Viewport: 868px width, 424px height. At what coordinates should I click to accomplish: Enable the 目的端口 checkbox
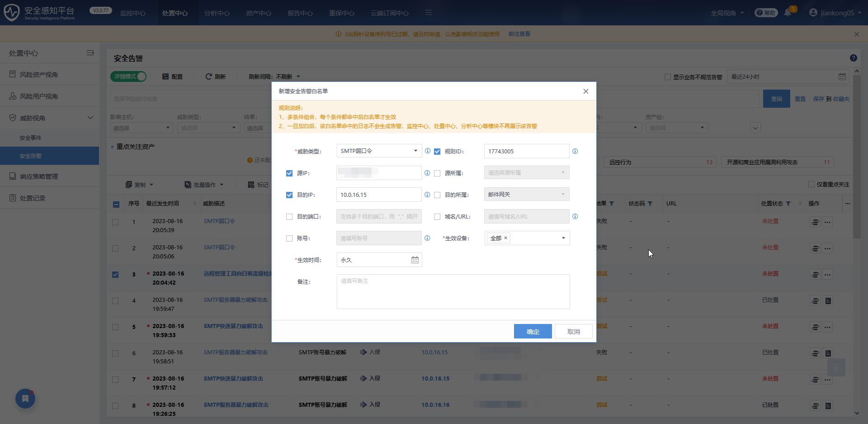(x=289, y=217)
